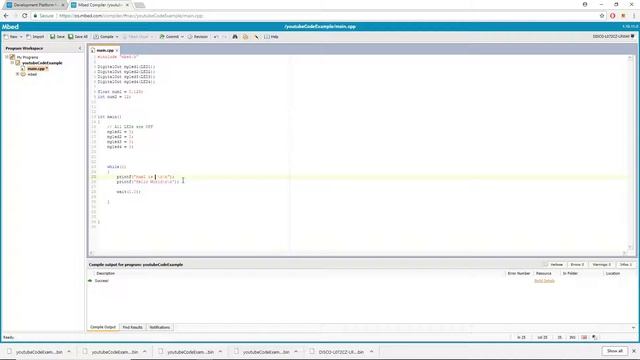Click the Error Number column header
This screenshot has width=640, height=360.
point(519,273)
